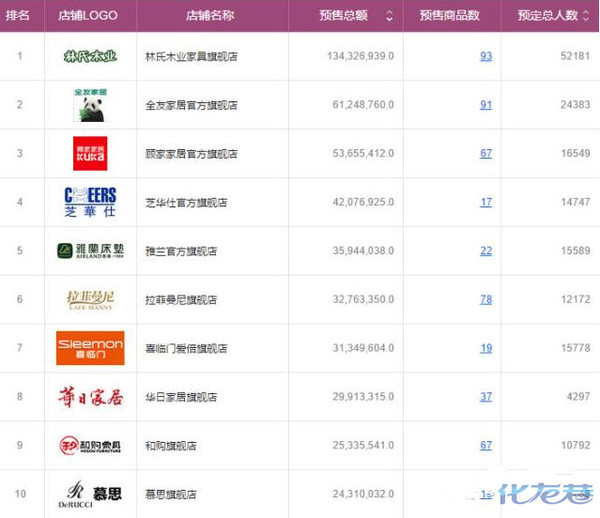Screen dimensions: 600x518
Task: Select store name 芝华仕官方旗舰店
Action: 186,202
